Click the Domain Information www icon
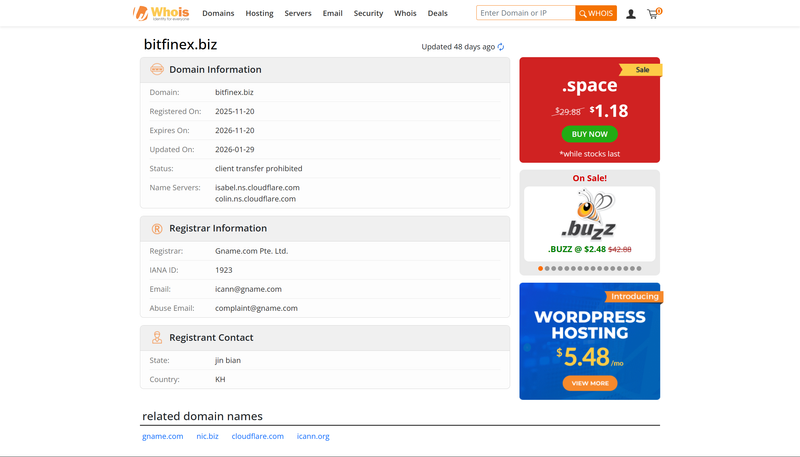This screenshot has width=800, height=457. coord(157,69)
